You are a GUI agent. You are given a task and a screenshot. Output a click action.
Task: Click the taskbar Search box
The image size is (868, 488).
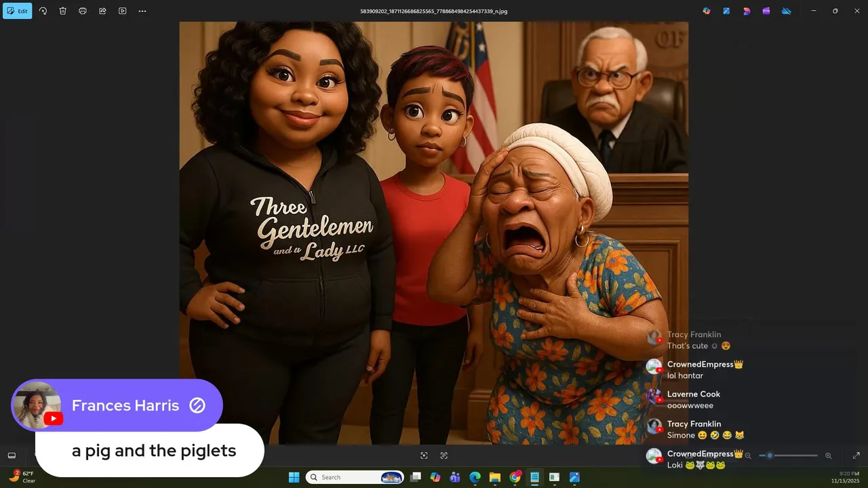356,477
